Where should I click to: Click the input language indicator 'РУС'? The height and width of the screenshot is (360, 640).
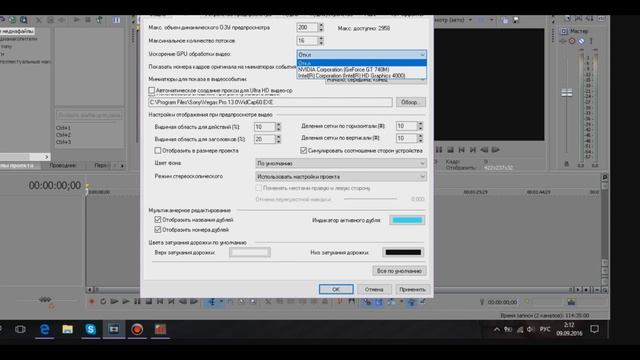click(x=545, y=329)
